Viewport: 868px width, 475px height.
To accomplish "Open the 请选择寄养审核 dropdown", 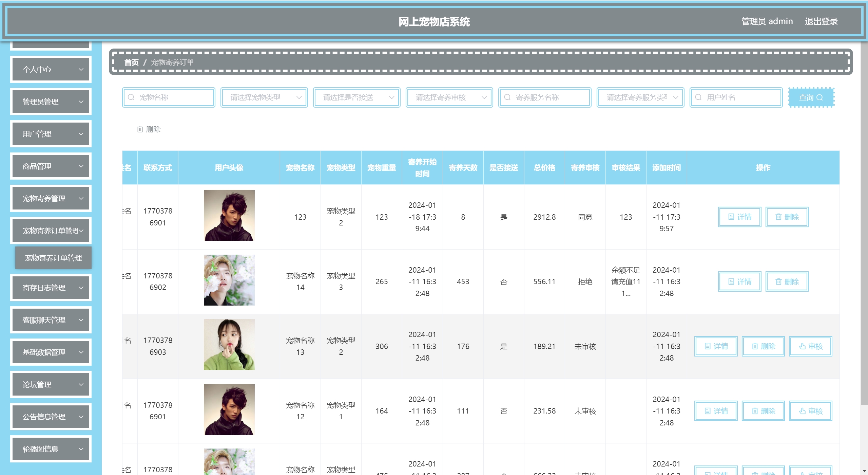I will [x=449, y=97].
